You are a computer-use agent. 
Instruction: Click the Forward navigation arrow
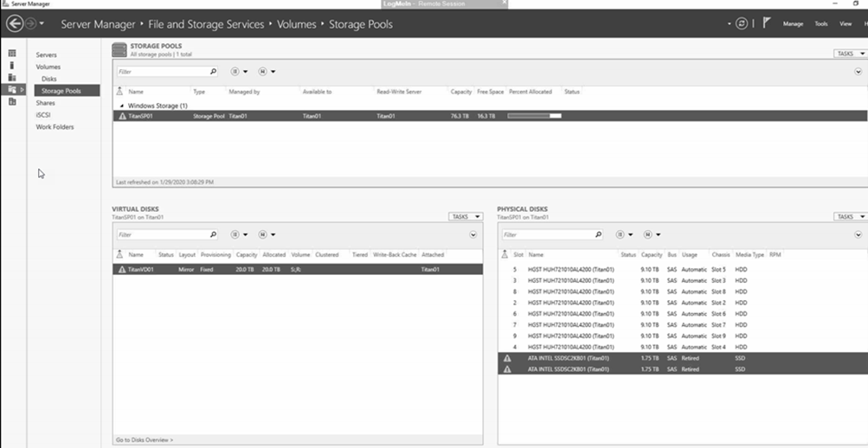31,23
